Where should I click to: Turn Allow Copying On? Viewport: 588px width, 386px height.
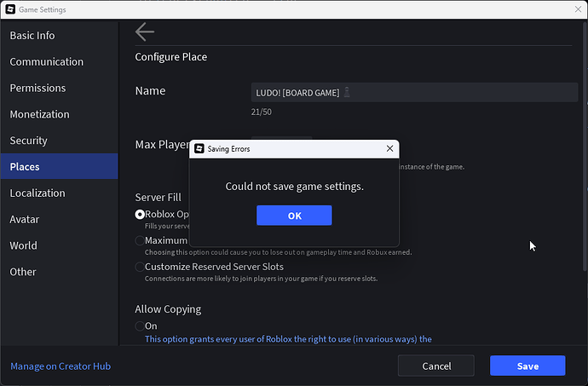pos(140,326)
